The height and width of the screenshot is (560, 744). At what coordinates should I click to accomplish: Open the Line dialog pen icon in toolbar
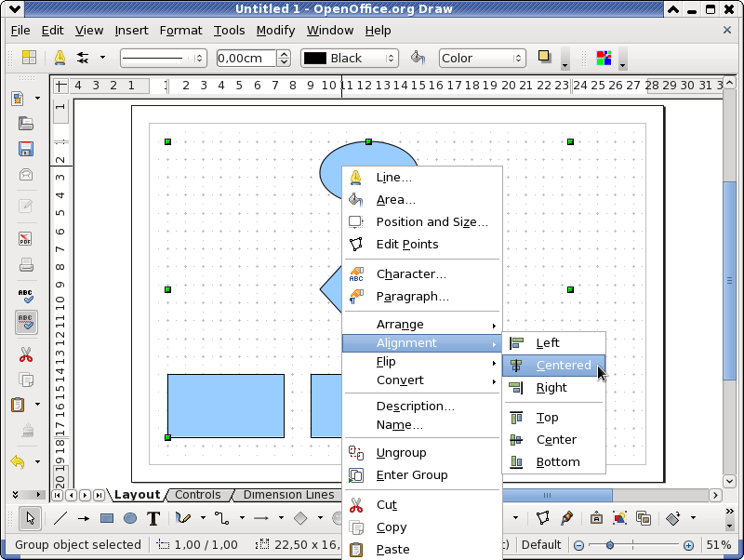(x=60, y=58)
